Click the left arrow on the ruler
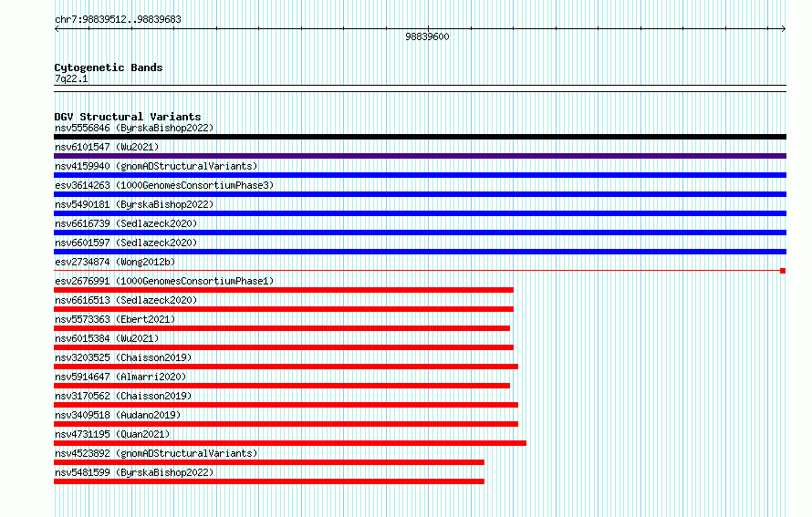This screenshot has height=517, width=812. coord(57,29)
